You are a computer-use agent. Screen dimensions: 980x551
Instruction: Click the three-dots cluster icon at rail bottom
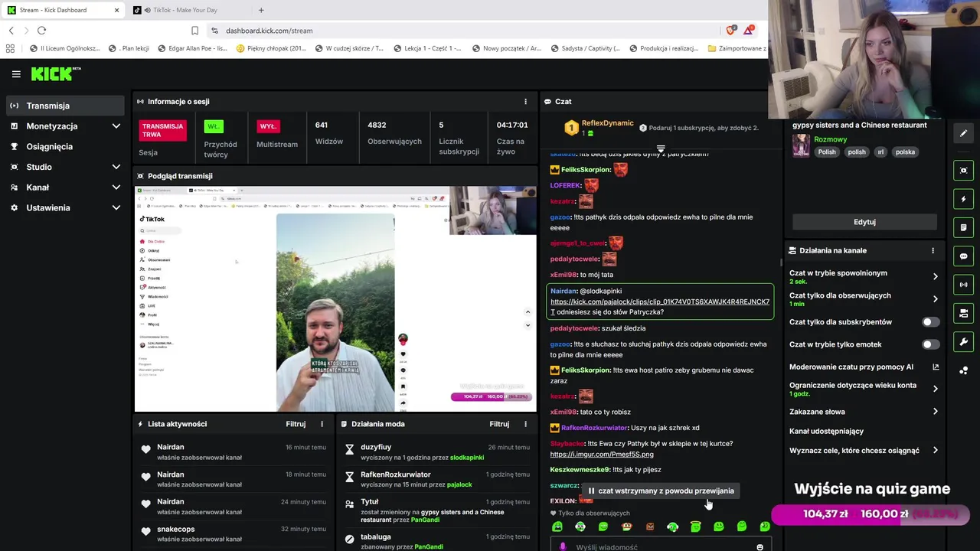[x=964, y=370]
